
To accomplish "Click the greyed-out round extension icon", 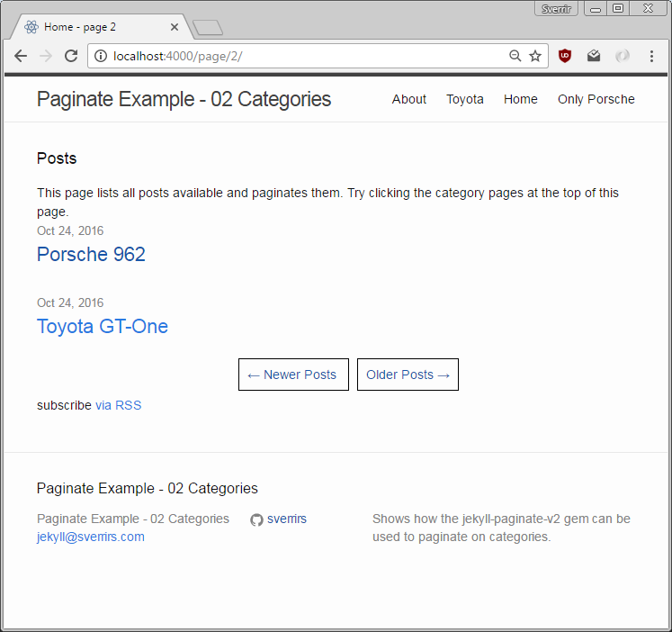I will coord(623,56).
